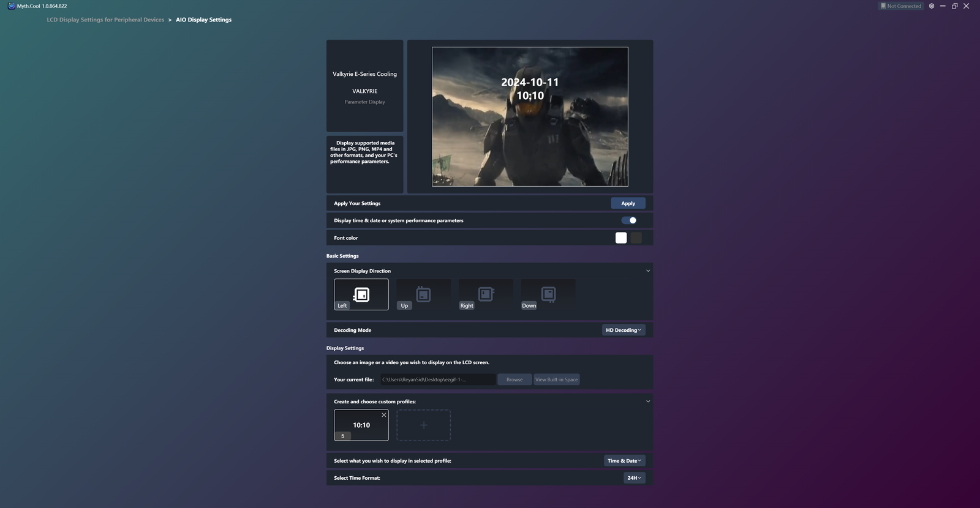Select the Left screen direction icon
Viewport: 980px width, 508px height.
pyautogui.click(x=361, y=294)
